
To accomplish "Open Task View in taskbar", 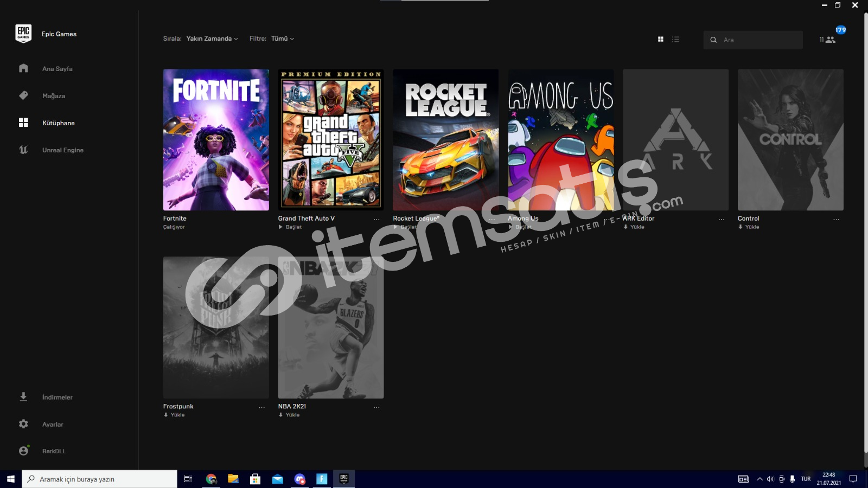I will (x=188, y=479).
